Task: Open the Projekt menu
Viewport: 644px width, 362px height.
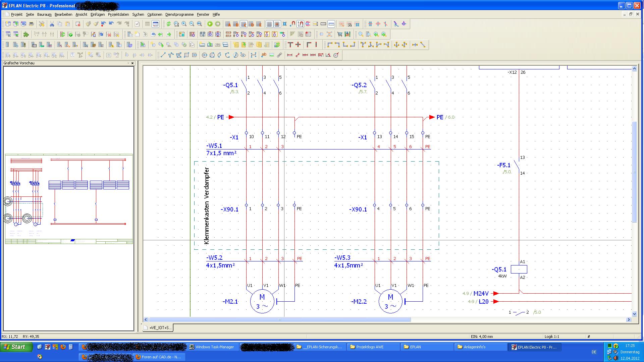Action: click(x=17, y=14)
